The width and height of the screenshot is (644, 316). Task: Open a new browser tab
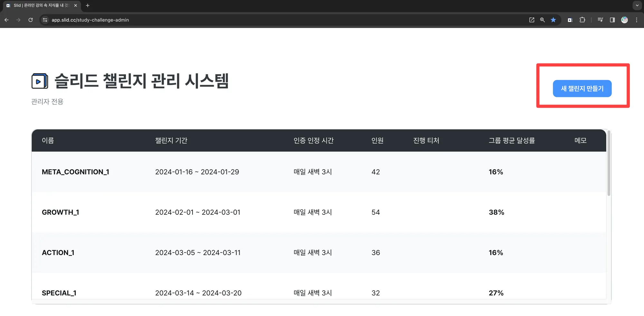tap(88, 5)
